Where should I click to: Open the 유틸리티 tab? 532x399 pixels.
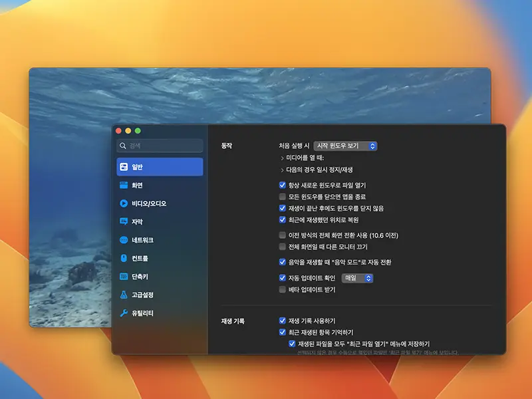[160, 313]
